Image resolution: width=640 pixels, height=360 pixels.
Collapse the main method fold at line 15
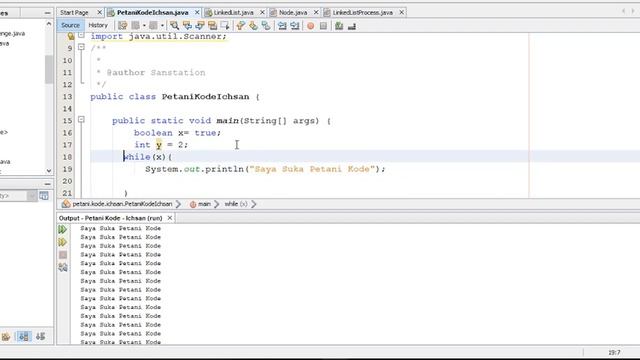coord(81,119)
